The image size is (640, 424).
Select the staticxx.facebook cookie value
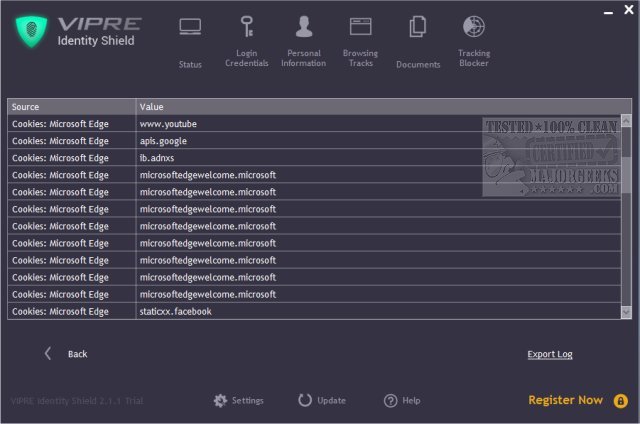coord(176,311)
